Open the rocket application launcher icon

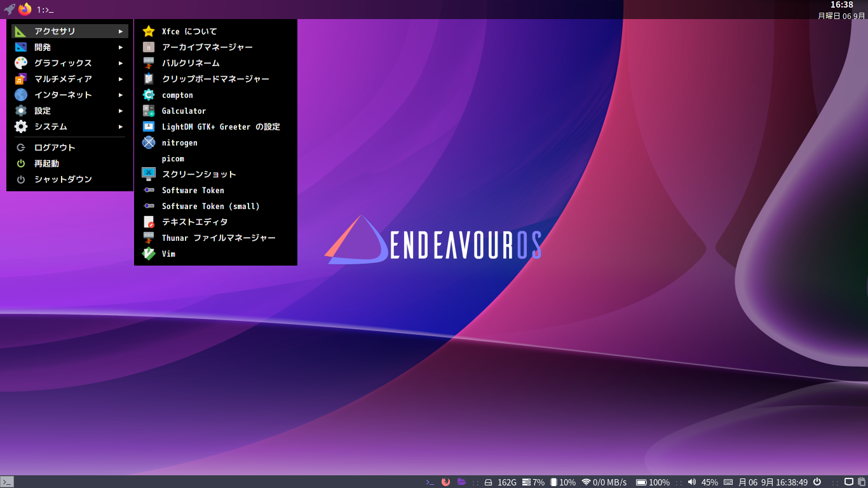tap(10, 10)
